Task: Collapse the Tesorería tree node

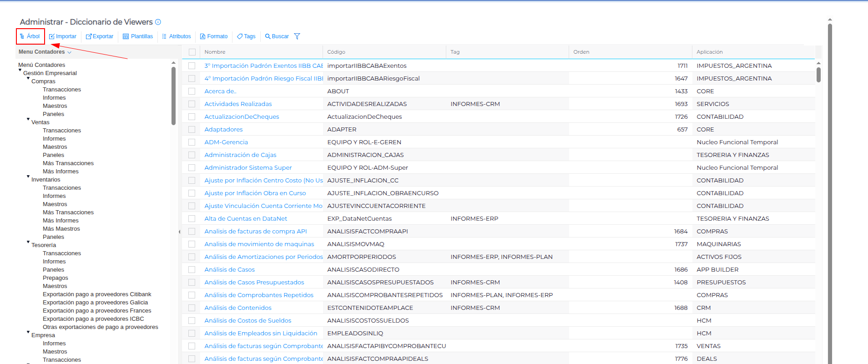Action: pyautogui.click(x=28, y=242)
